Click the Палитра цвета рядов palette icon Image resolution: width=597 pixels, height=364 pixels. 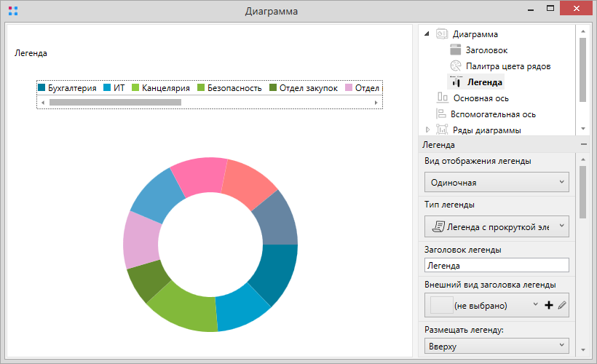pyautogui.click(x=456, y=66)
